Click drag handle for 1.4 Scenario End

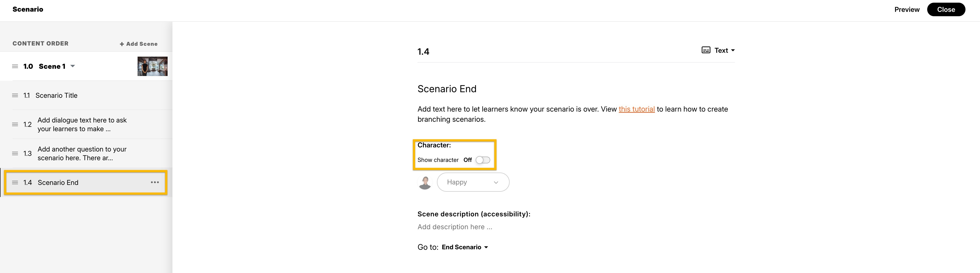(15, 182)
